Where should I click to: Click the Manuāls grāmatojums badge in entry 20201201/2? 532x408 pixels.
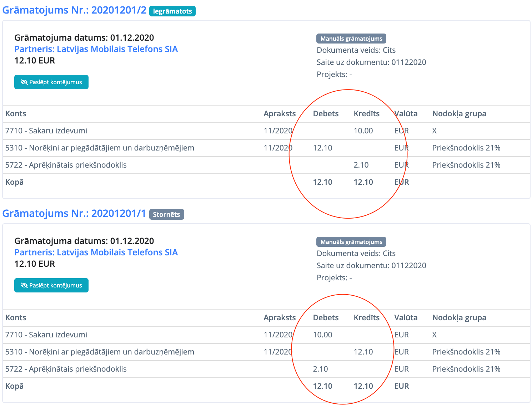pyautogui.click(x=351, y=39)
